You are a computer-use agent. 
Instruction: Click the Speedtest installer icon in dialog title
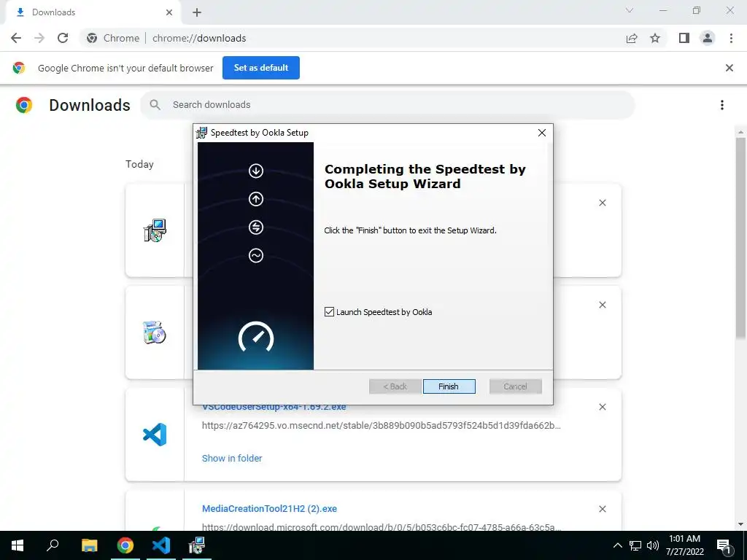pos(202,133)
